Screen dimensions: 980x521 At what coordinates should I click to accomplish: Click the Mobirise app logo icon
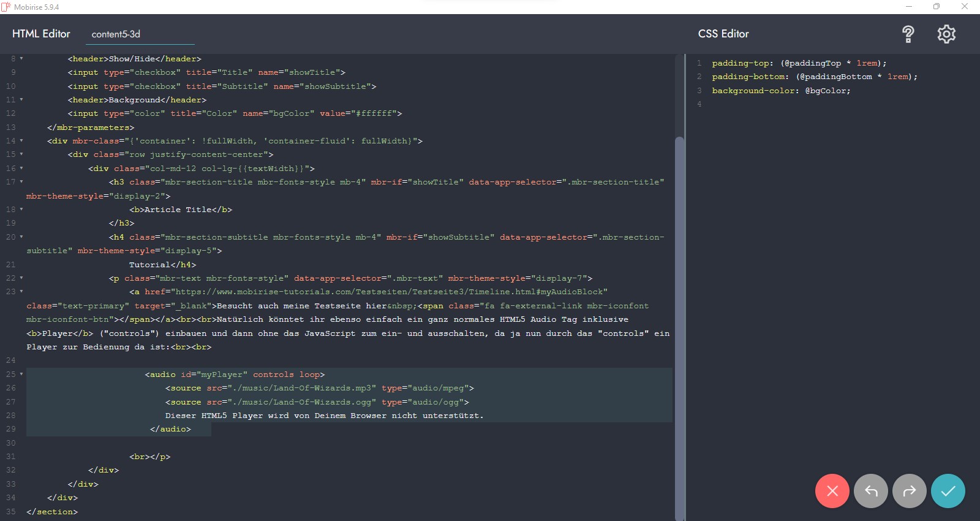6,7
